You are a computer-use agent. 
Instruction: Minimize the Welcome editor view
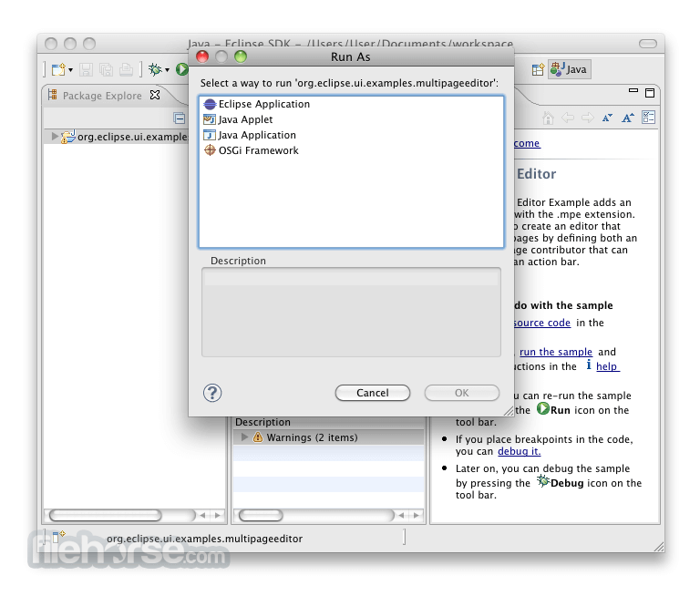click(633, 90)
